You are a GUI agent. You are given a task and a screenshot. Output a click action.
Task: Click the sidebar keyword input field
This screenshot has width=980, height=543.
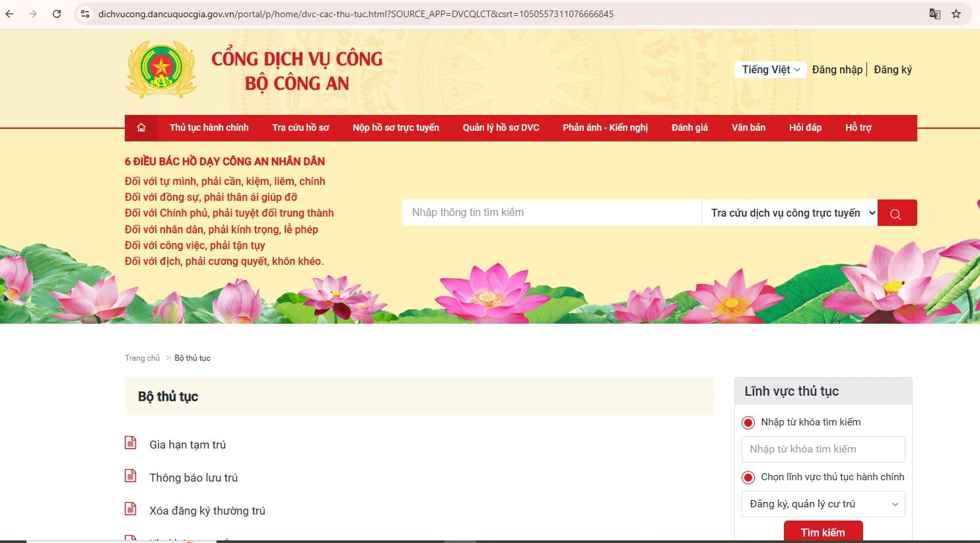[x=823, y=449]
